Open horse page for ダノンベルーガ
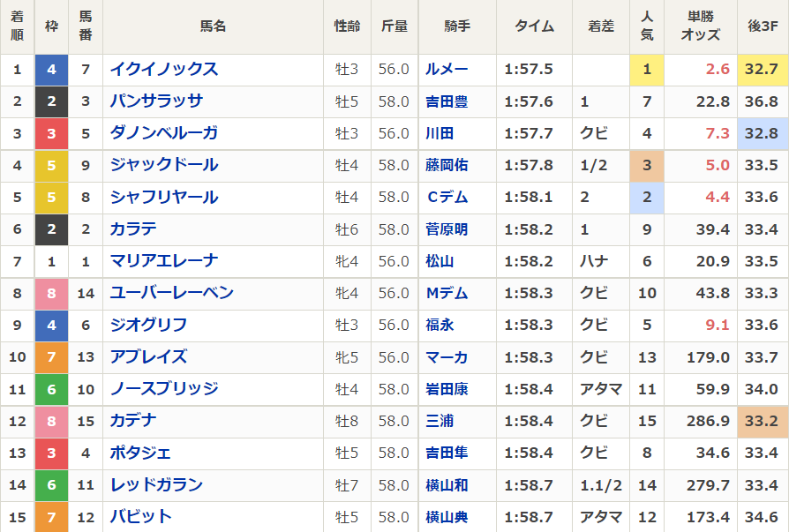Viewport: 789px width, 532px height. coord(164,133)
